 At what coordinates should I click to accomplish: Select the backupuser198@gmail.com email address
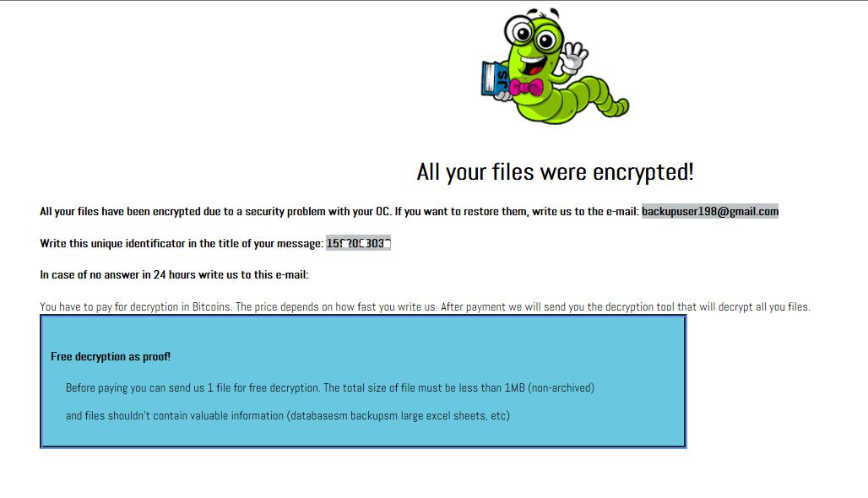[709, 211]
